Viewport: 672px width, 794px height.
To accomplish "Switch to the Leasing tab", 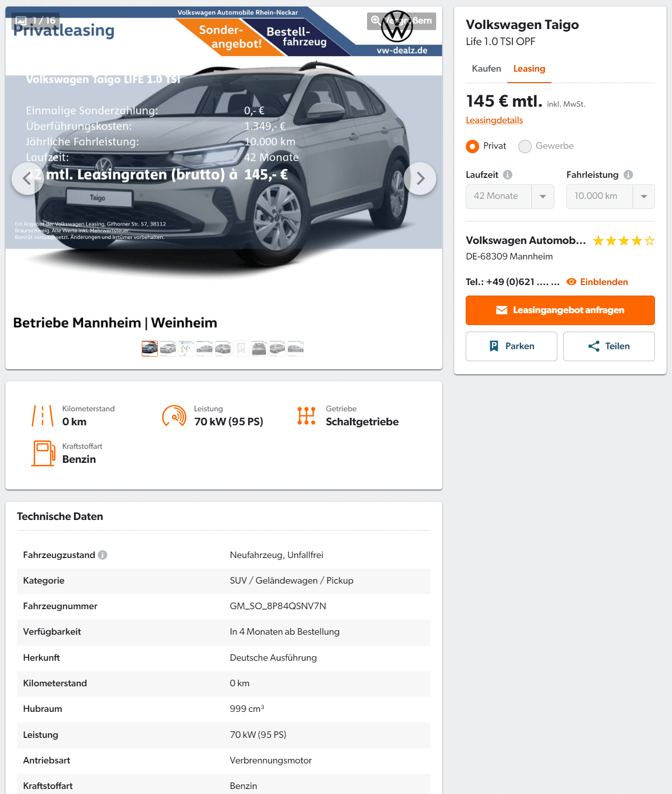I will tap(529, 69).
